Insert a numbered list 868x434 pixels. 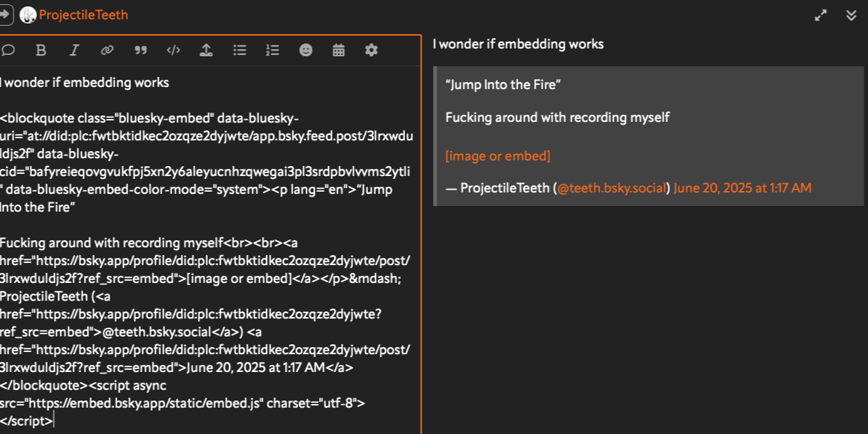click(x=273, y=50)
